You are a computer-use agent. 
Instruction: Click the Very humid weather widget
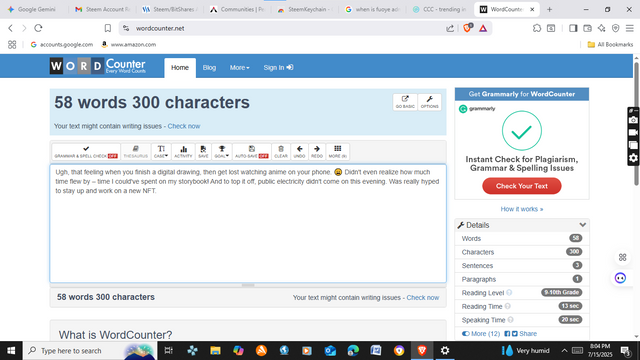pos(526,351)
